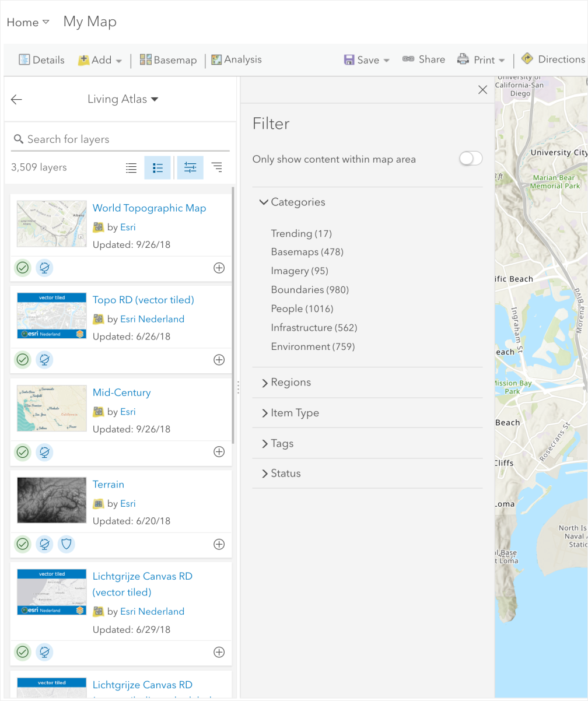Viewport: 588px width, 701px height.
Task: Add the Mid-Century layer with plus button
Action: (x=219, y=452)
